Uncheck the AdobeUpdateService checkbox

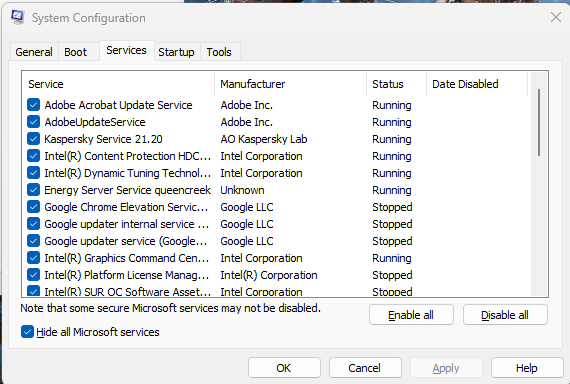tap(33, 122)
